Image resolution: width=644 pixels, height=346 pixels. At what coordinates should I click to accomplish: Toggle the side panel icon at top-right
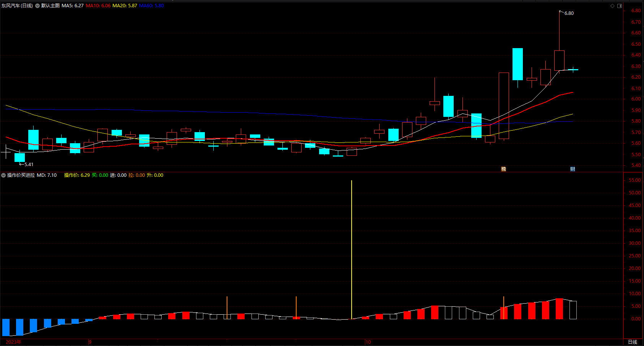[620, 6]
